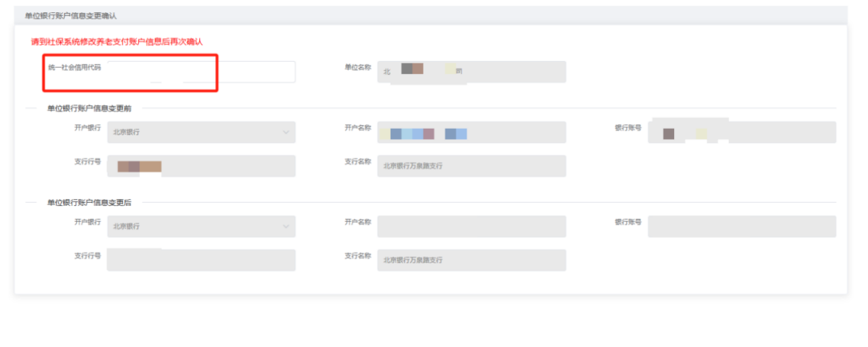Click the 单位银行账户信息变更前 section heading
Viewport: 868px width, 347px height.
pos(89,108)
